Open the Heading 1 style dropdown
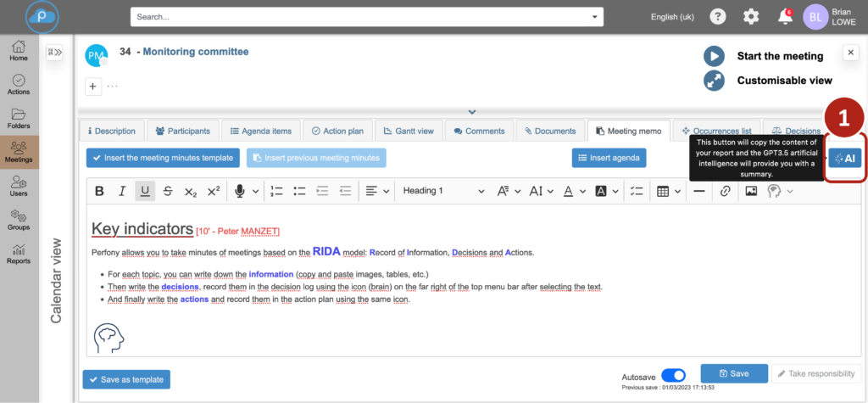 443,191
